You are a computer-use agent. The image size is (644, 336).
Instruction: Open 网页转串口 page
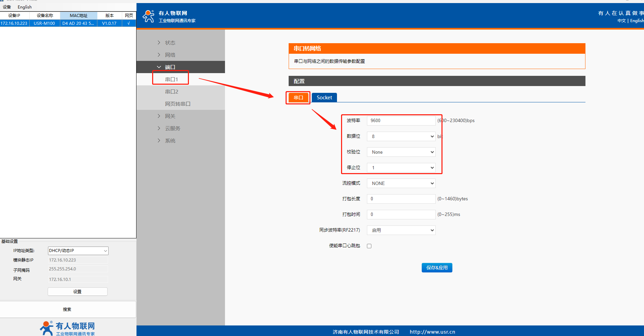point(178,104)
